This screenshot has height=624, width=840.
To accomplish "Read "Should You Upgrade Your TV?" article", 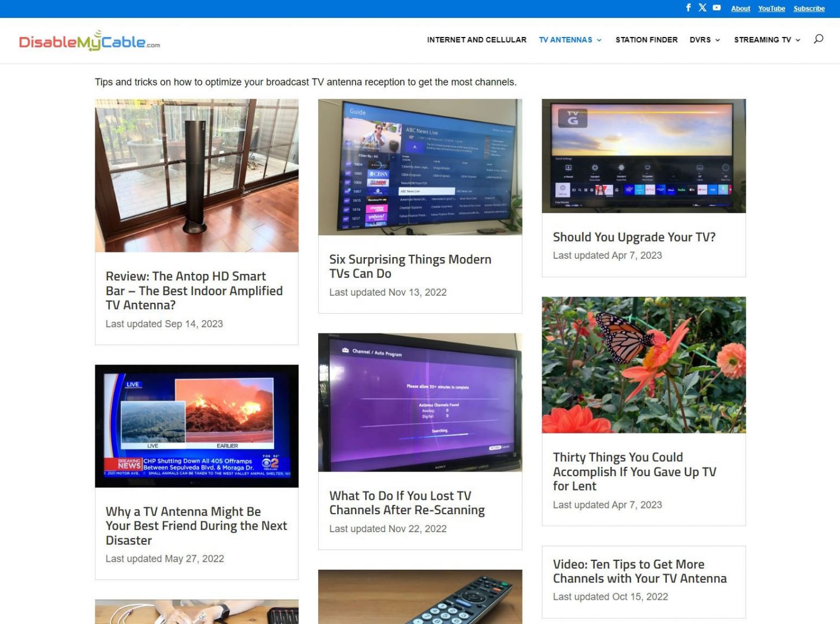I will click(634, 237).
